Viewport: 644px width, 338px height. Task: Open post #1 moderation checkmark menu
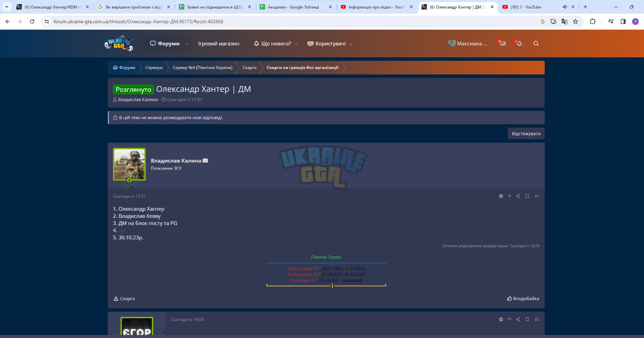[501, 196]
